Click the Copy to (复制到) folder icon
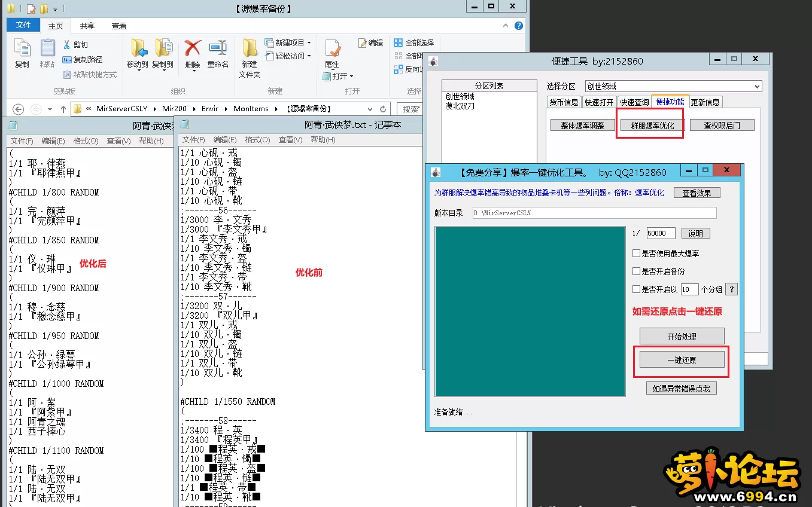Screen dimensions: 812x507 [x=163, y=48]
